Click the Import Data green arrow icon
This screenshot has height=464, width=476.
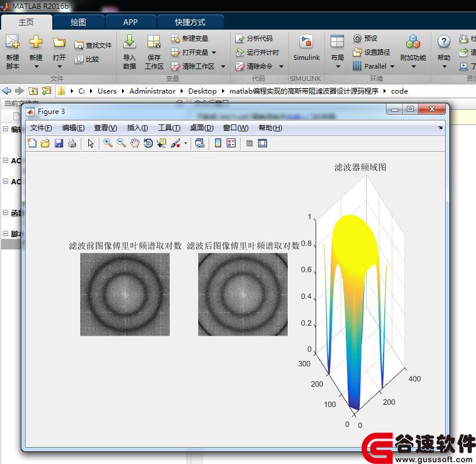click(130, 42)
